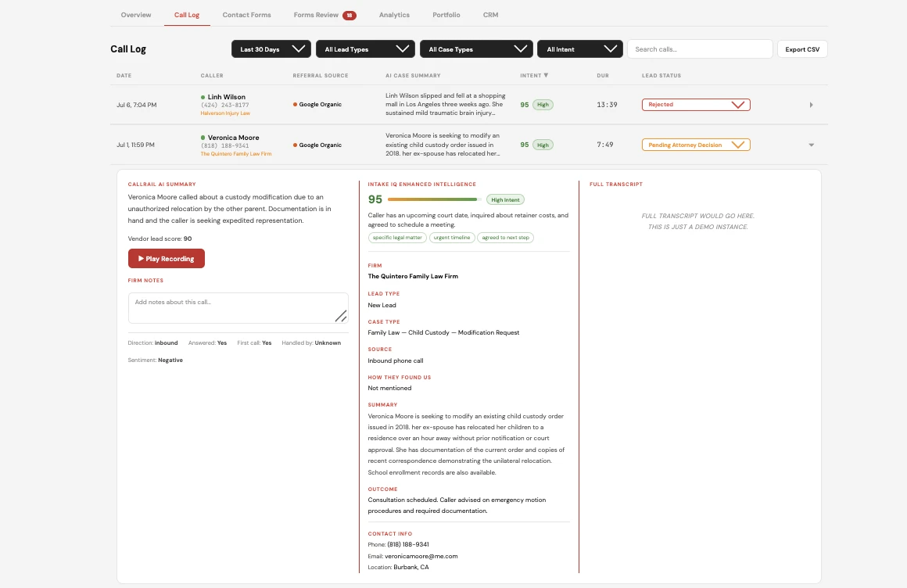Click the urgent timeline tag
907x588 pixels.
click(x=452, y=238)
